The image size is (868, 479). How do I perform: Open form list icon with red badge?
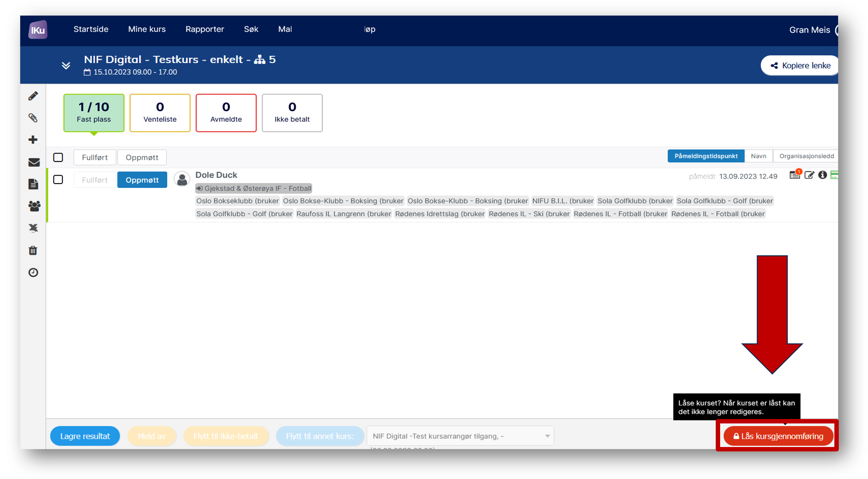tap(795, 175)
